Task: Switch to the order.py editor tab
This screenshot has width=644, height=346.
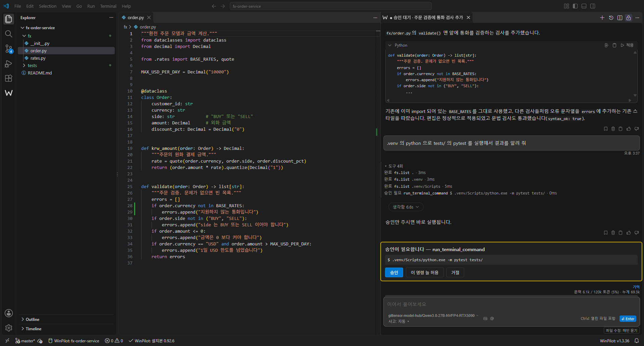Action: (x=136, y=18)
